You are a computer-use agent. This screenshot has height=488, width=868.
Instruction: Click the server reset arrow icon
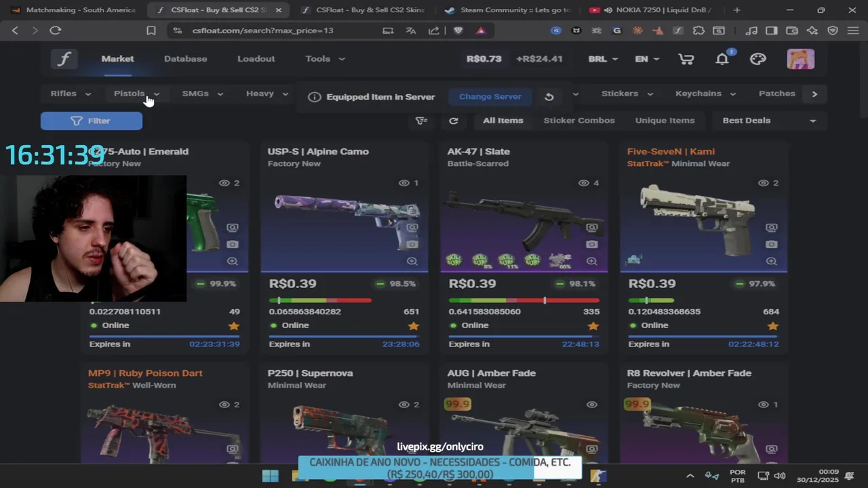coord(549,97)
